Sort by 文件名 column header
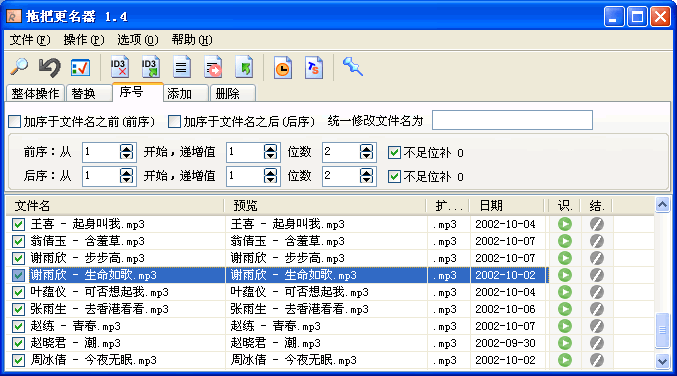The image size is (677, 376). coord(115,206)
